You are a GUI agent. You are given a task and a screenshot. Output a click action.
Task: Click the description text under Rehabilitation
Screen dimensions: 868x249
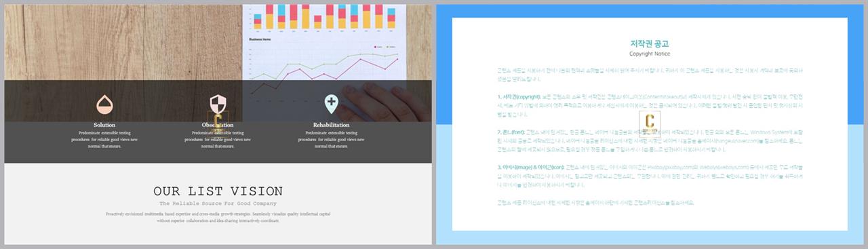(331, 139)
